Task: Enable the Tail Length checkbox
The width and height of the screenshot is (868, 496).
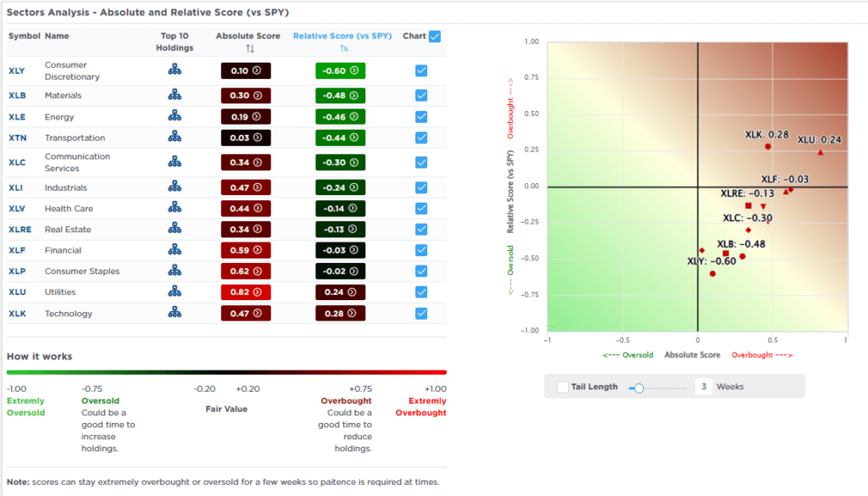Action: 563,387
